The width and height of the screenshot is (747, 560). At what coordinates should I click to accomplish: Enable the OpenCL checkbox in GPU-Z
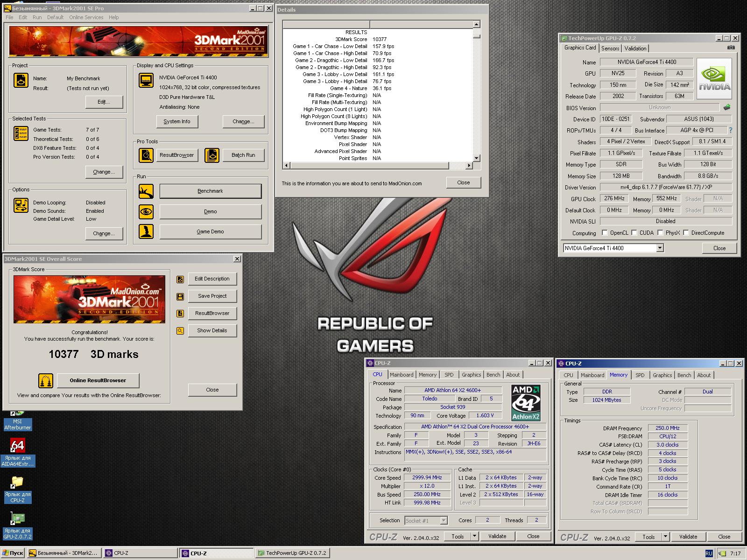click(605, 232)
